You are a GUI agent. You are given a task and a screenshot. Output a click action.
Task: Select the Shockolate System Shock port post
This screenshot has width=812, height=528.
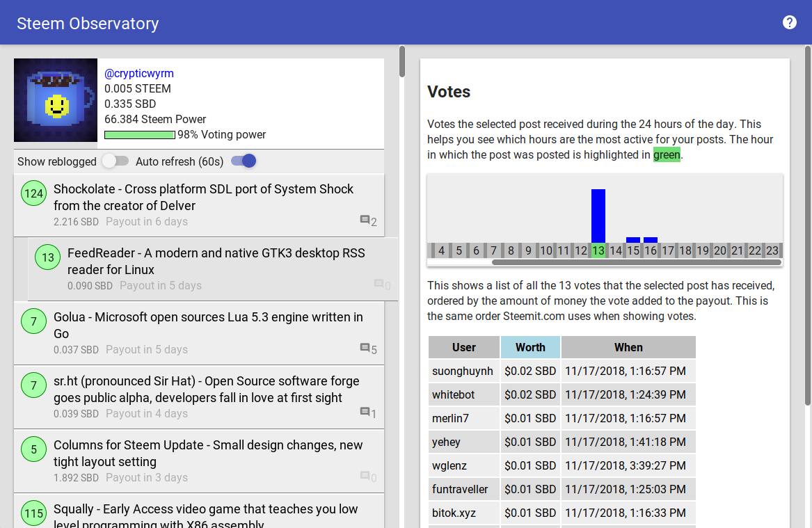coord(199,205)
